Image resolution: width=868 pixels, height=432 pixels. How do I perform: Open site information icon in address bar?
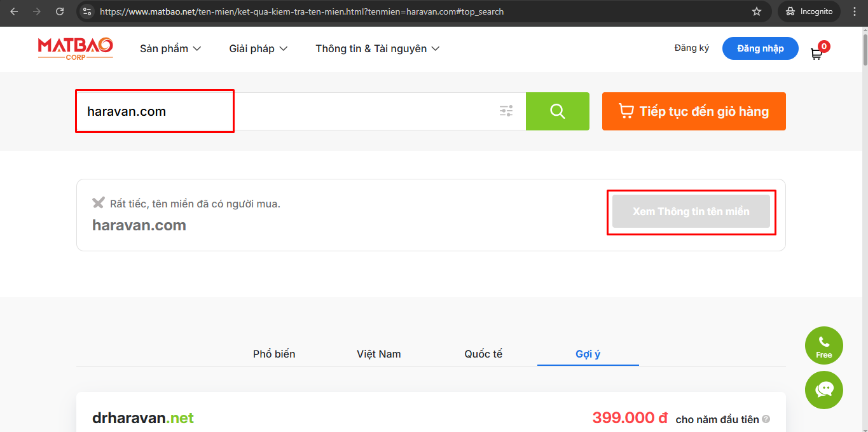click(88, 11)
